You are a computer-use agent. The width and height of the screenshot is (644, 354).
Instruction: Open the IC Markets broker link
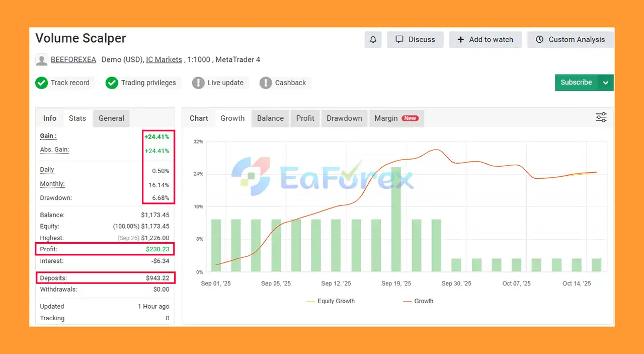[x=164, y=59]
